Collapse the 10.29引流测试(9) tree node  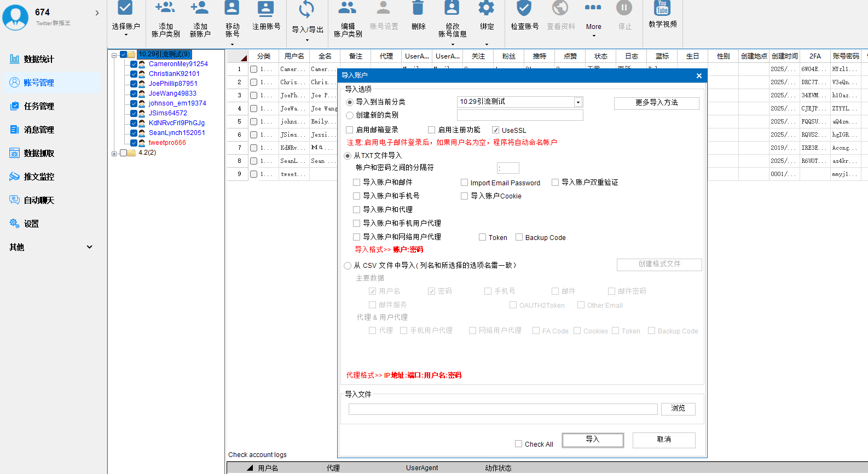tap(114, 55)
